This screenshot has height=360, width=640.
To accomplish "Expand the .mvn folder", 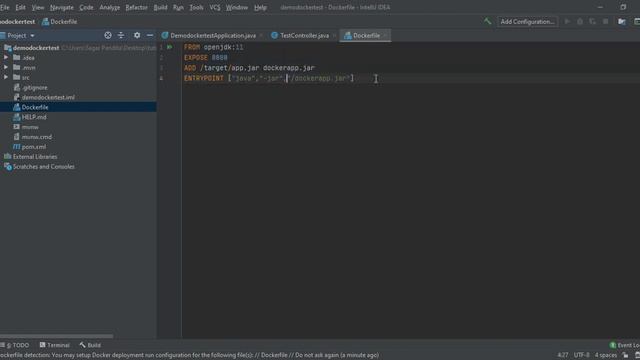I will (6, 67).
